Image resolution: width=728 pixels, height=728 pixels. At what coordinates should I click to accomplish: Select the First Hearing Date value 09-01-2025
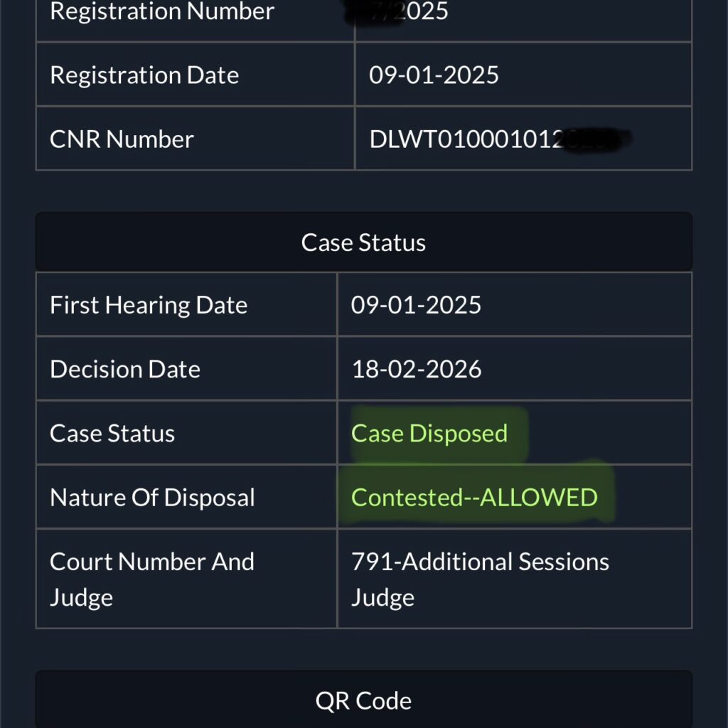point(416,306)
